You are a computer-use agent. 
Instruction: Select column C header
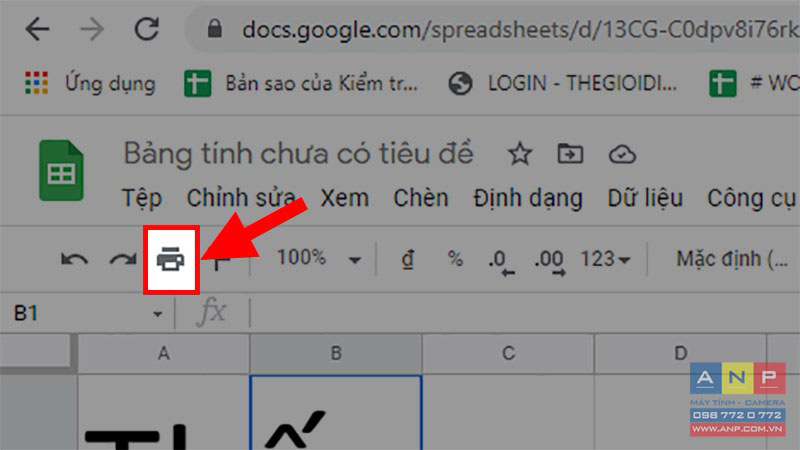(x=508, y=354)
